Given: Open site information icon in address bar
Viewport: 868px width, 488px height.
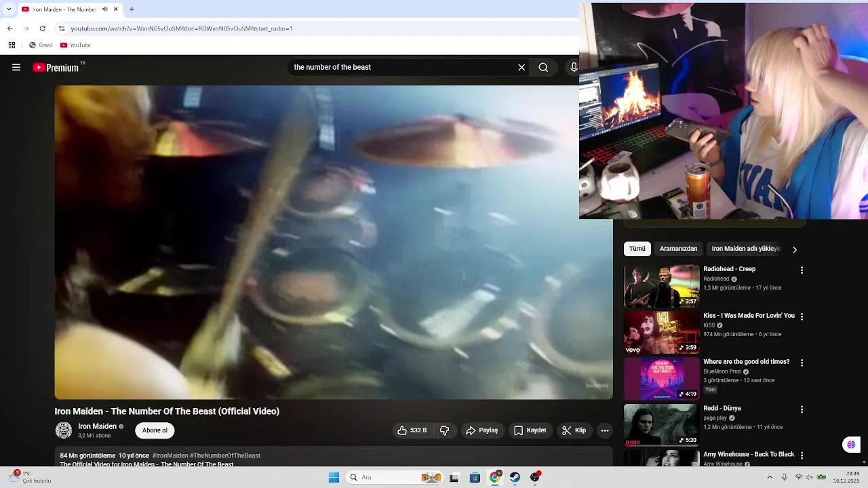Looking at the screenshot, I should point(62,29).
